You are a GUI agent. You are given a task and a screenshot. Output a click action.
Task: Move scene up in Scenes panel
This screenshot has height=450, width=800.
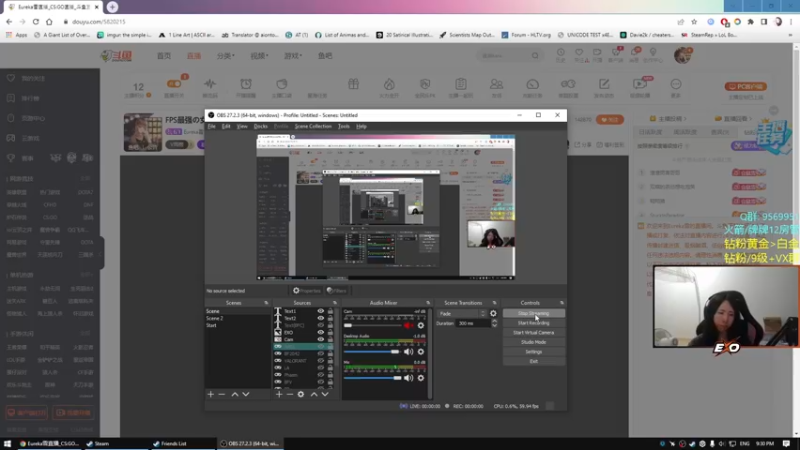[235, 394]
